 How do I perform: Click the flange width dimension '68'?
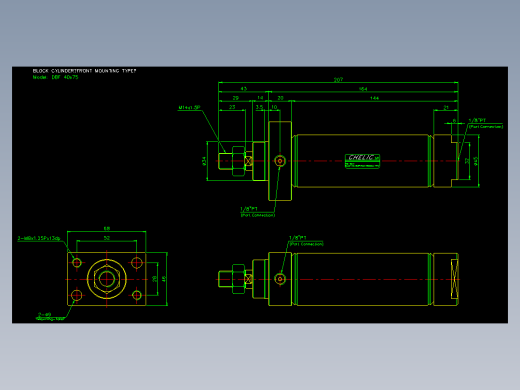[107, 228]
